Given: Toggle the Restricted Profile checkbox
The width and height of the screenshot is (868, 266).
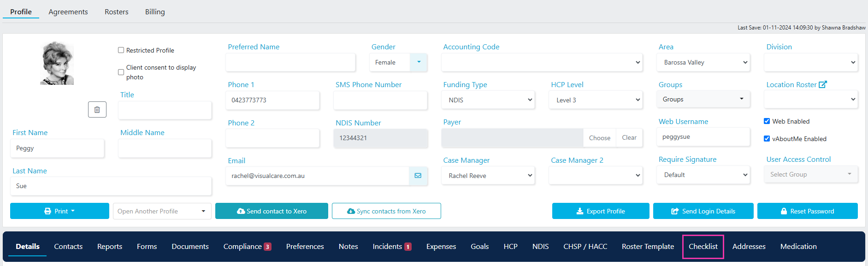Looking at the screenshot, I should pos(121,50).
